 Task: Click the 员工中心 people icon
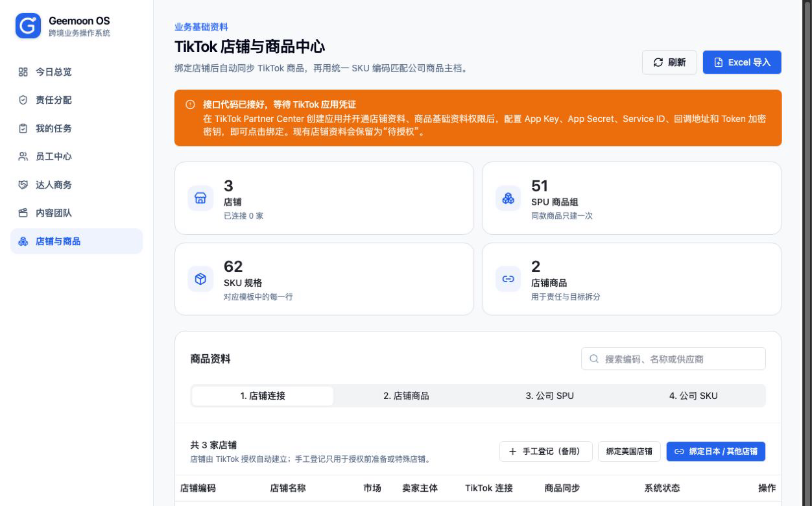coord(23,156)
